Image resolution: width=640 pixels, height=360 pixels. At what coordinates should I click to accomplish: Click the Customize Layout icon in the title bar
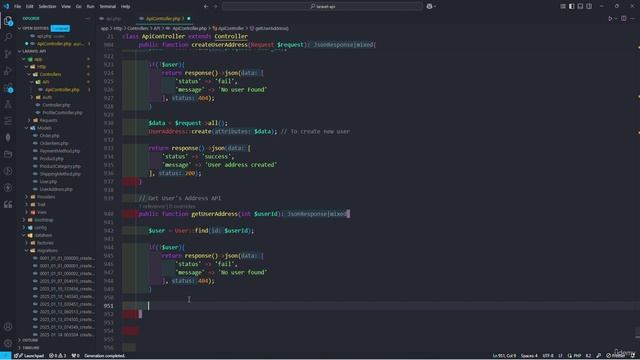(x=563, y=7)
